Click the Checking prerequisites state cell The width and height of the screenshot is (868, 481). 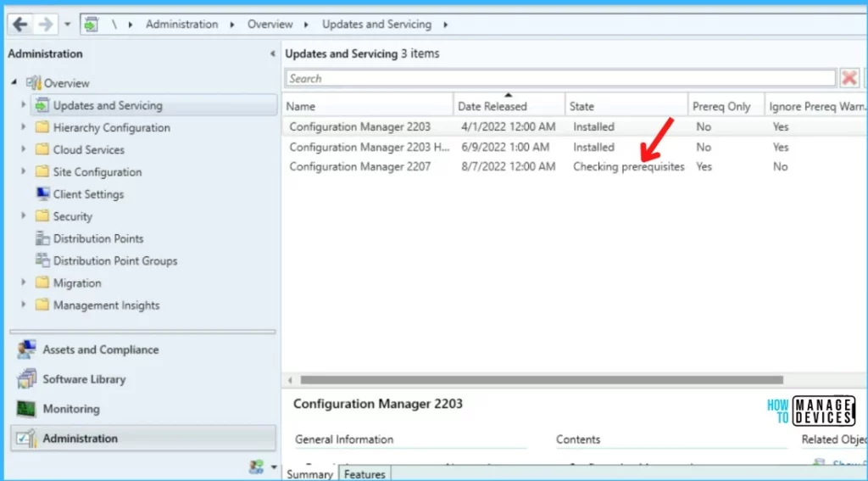click(628, 166)
